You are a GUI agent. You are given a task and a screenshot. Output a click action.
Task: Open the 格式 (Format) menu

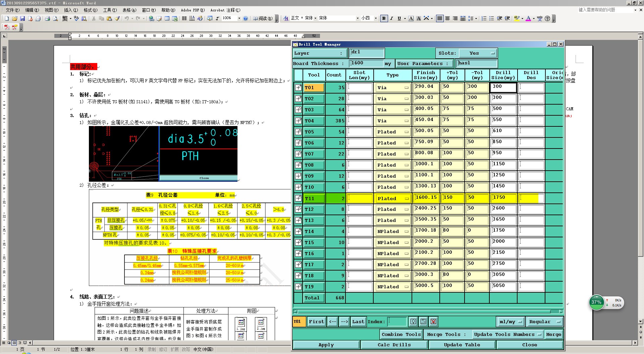tap(90, 10)
